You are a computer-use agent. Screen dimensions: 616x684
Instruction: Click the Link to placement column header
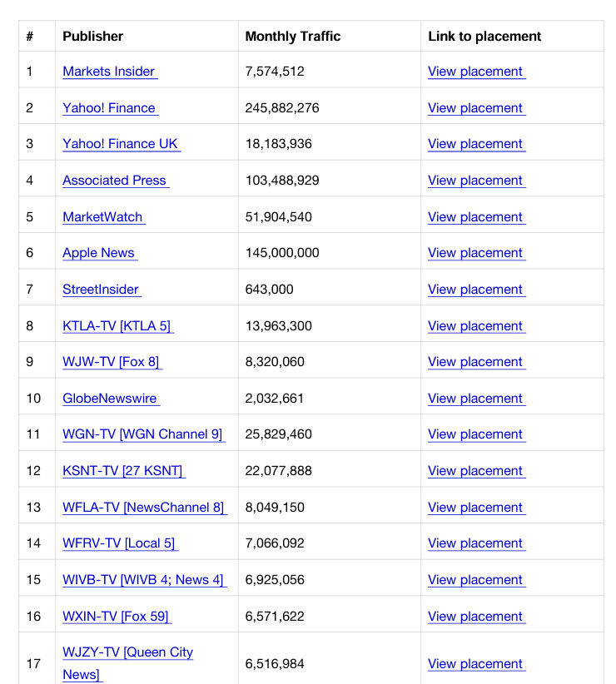484,37
